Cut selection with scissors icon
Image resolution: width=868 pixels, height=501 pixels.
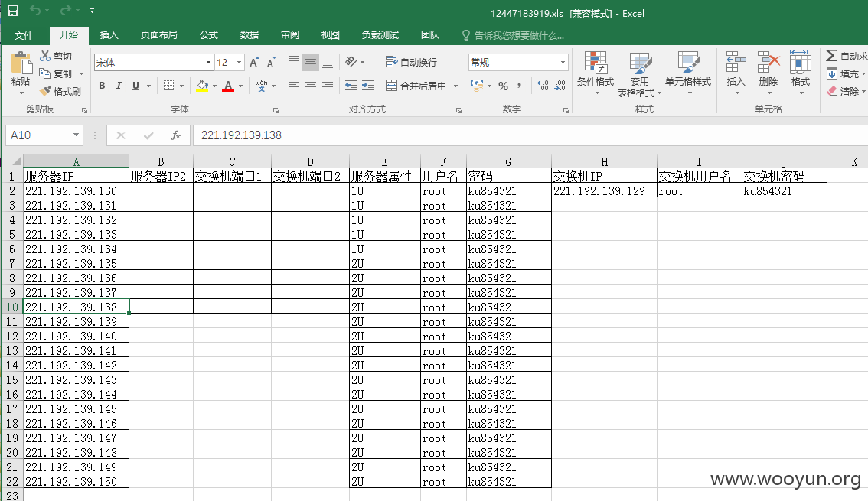pos(45,56)
